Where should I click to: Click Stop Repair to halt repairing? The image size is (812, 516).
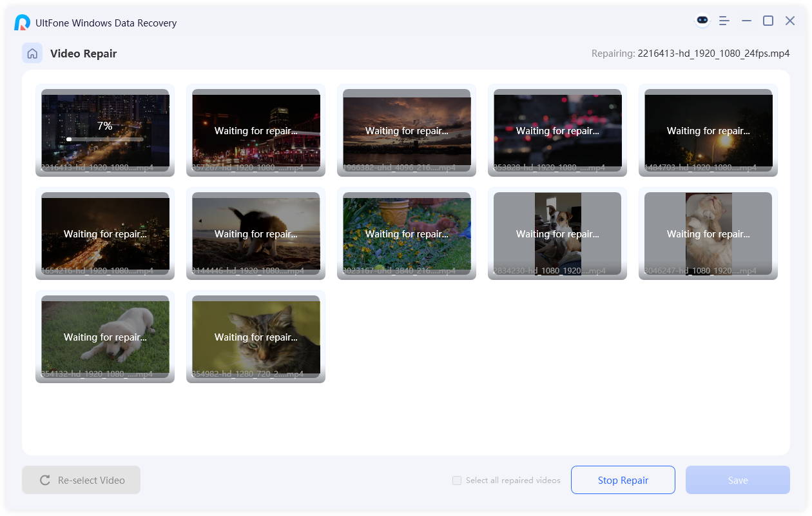(623, 480)
